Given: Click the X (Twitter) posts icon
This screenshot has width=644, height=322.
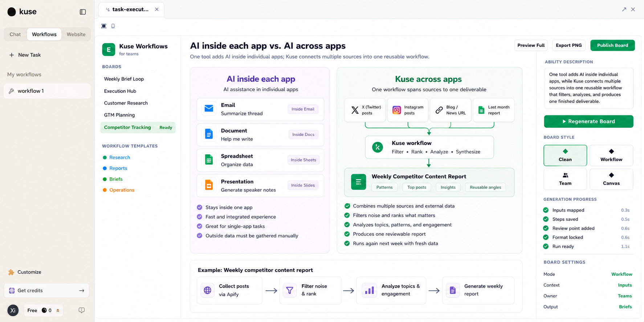Looking at the screenshot, I should [355, 110].
